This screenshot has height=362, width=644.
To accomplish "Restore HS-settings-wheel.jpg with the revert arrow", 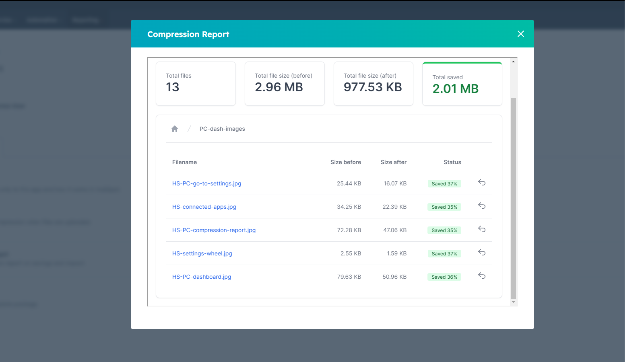I will (x=481, y=253).
